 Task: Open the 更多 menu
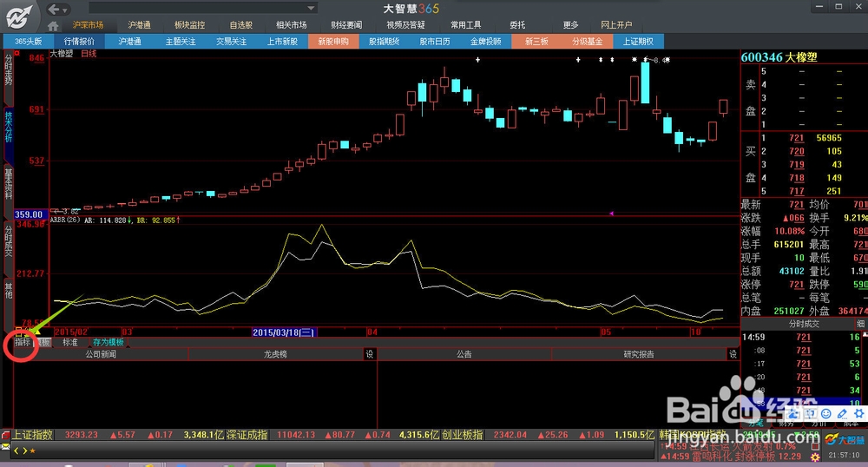(x=570, y=25)
